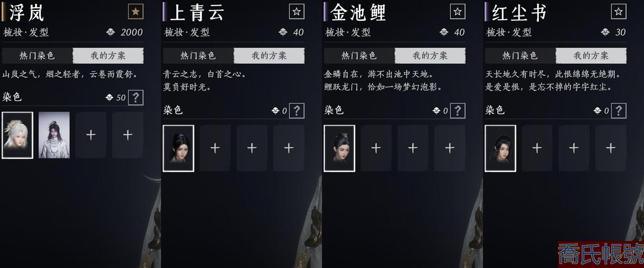Select 我的方案 tab under 上青云
The height and width of the screenshot is (268, 644).
(x=269, y=56)
